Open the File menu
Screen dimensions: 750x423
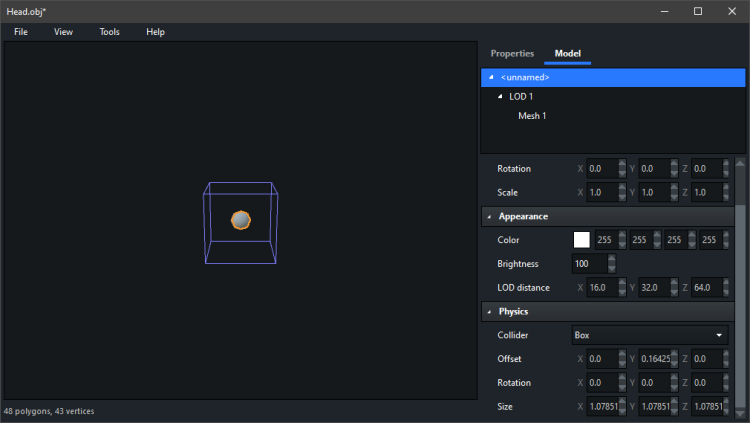click(x=21, y=32)
